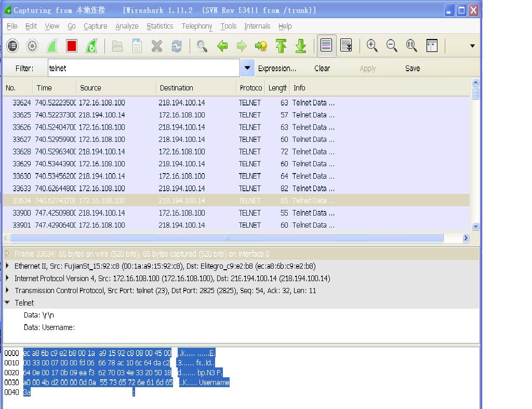Click the Expression... button

(x=277, y=68)
